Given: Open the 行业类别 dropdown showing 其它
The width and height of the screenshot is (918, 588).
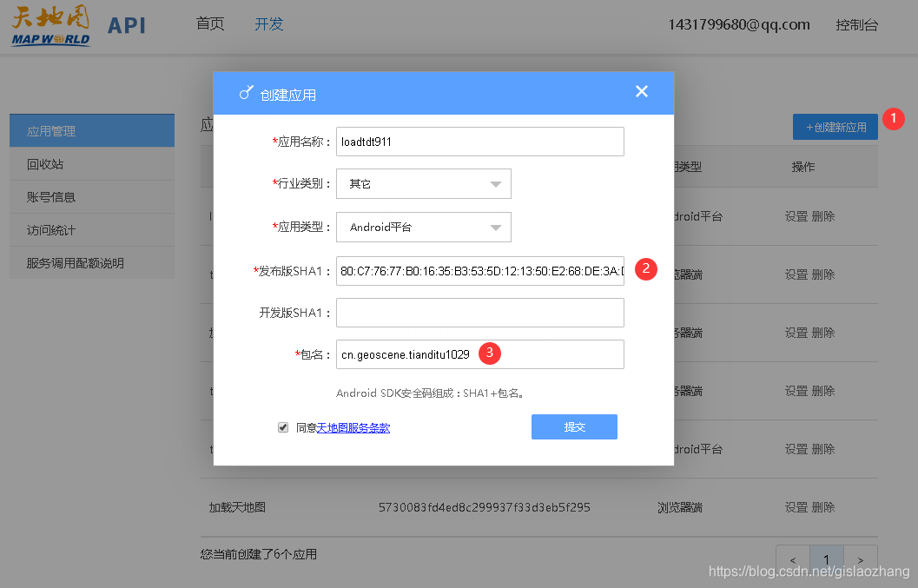Looking at the screenshot, I should [424, 184].
